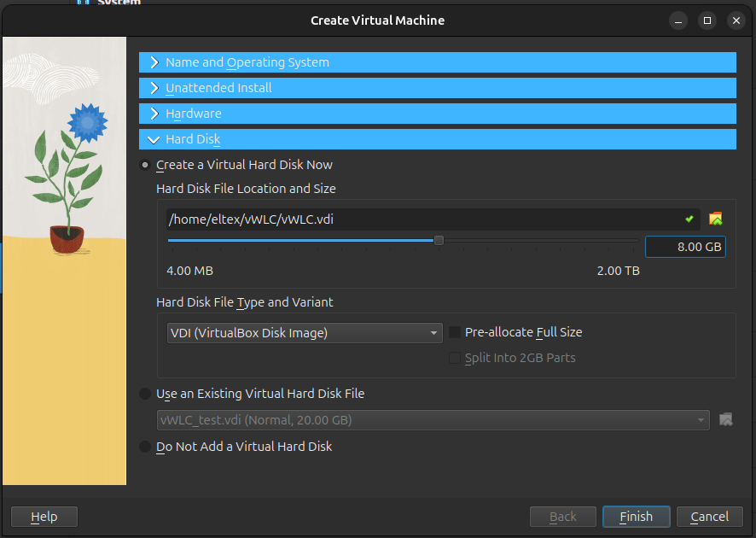
Task: Select Use an Existing Virtual Hard Disk File
Action: [x=146, y=394]
